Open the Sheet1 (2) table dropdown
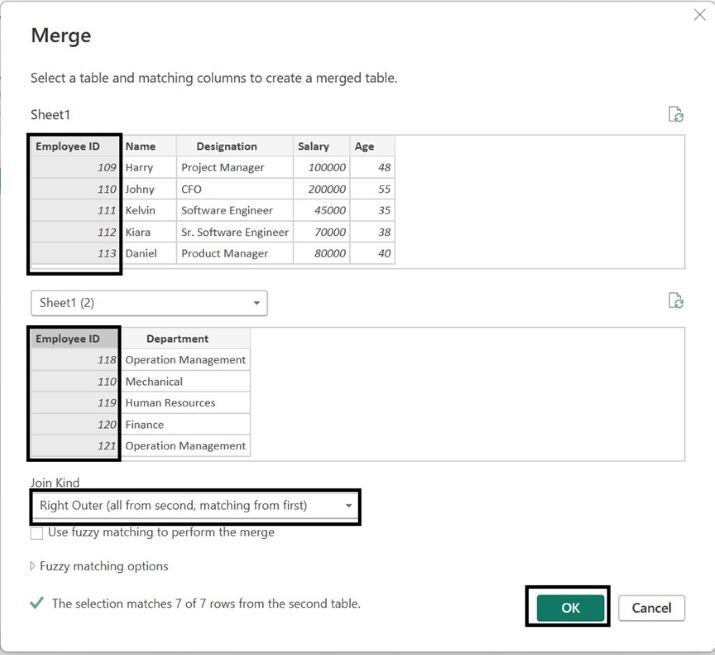The image size is (715, 655). pyautogui.click(x=148, y=303)
